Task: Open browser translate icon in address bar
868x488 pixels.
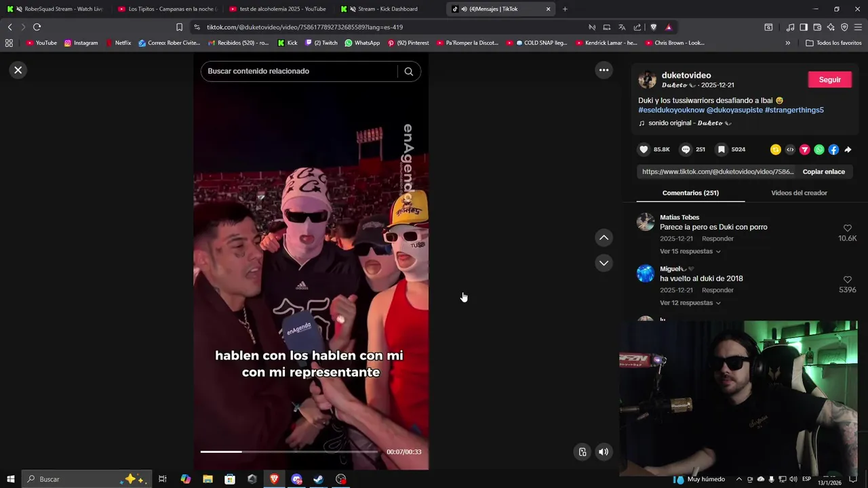Action: point(622,27)
